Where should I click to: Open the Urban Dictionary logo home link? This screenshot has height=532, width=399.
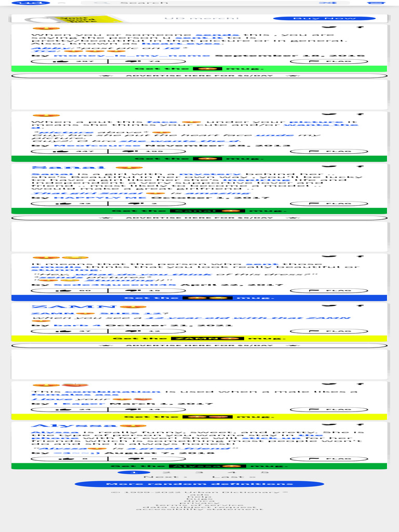tap(31, 3)
